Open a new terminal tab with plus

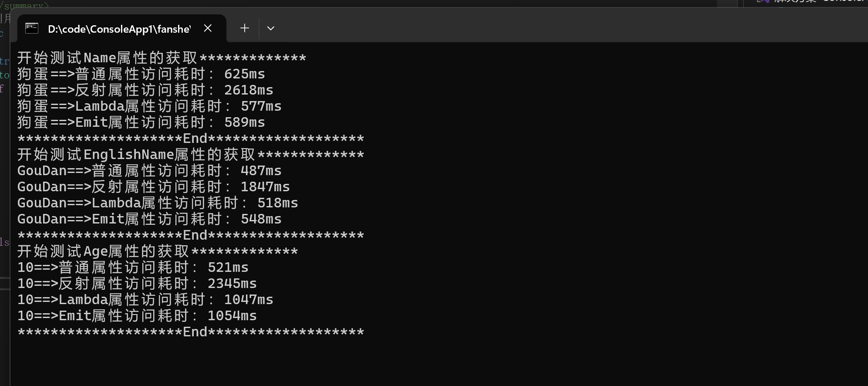[245, 28]
